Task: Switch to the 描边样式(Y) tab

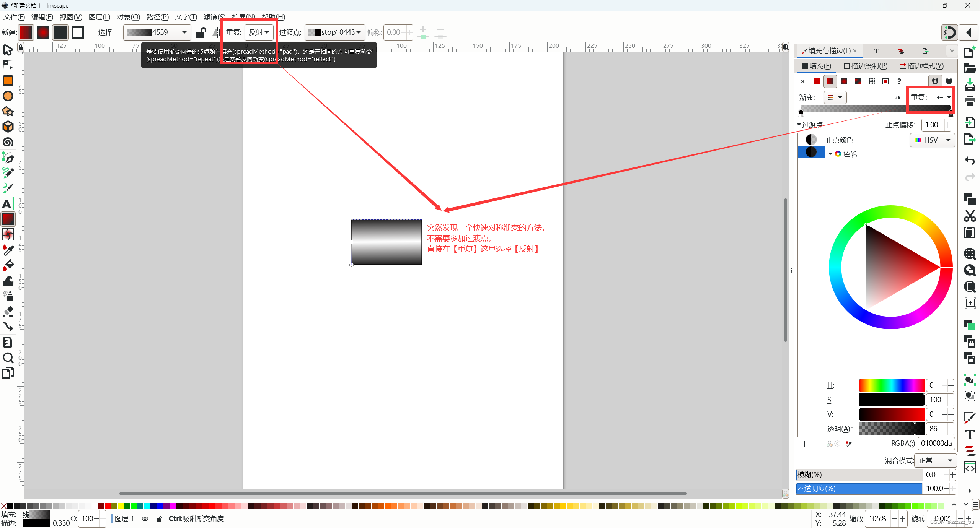Action: point(921,66)
